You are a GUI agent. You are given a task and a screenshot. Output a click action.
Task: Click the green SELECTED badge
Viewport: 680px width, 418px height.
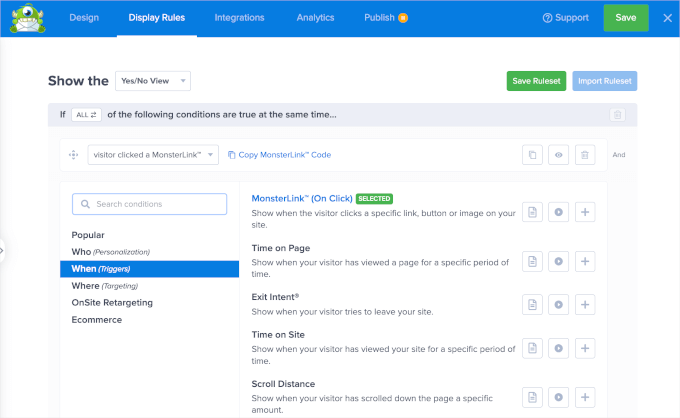tap(374, 199)
